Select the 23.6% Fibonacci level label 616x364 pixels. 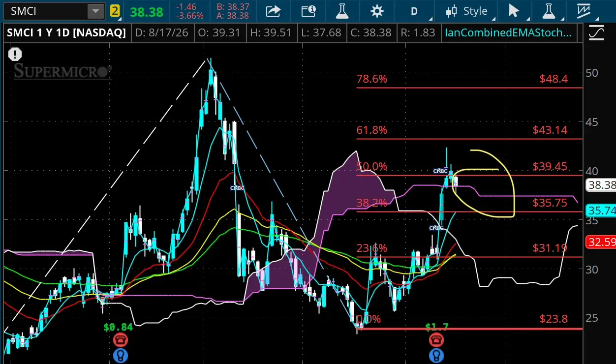[x=372, y=248]
